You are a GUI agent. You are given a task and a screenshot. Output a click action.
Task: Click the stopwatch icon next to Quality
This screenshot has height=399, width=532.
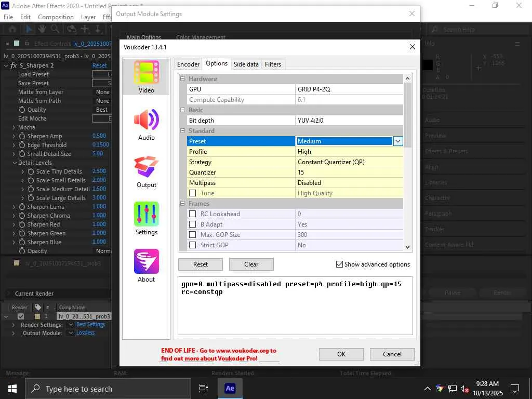click(x=22, y=110)
